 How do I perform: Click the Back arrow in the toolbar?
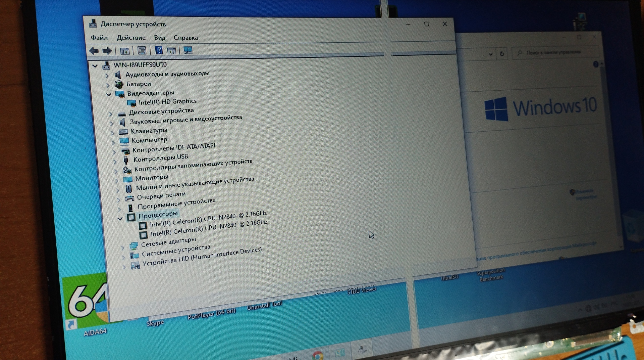coord(94,51)
